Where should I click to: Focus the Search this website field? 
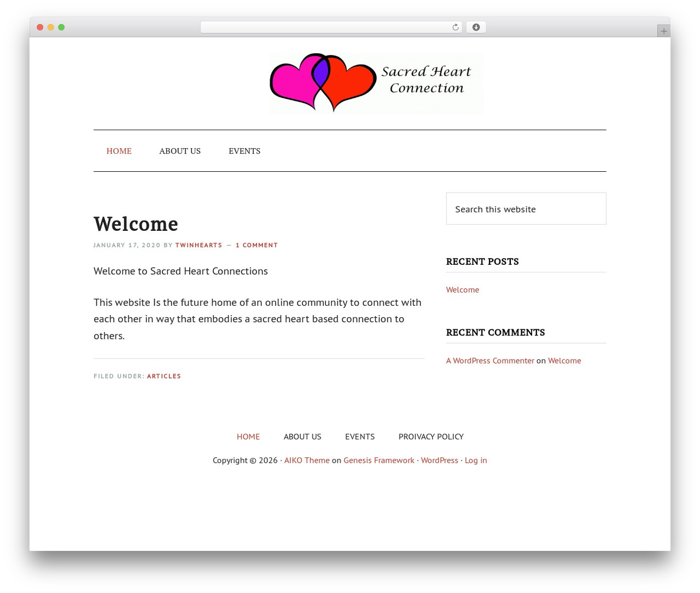click(526, 208)
